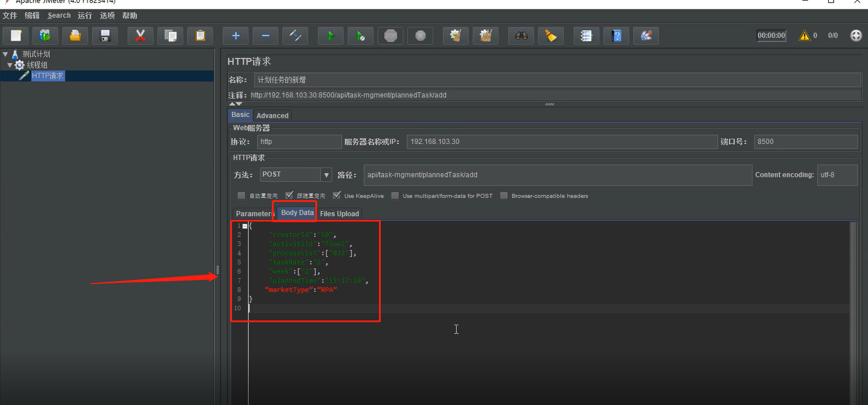Click the yellow warning triangle log icon
The height and width of the screenshot is (405, 868).
(x=804, y=36)
